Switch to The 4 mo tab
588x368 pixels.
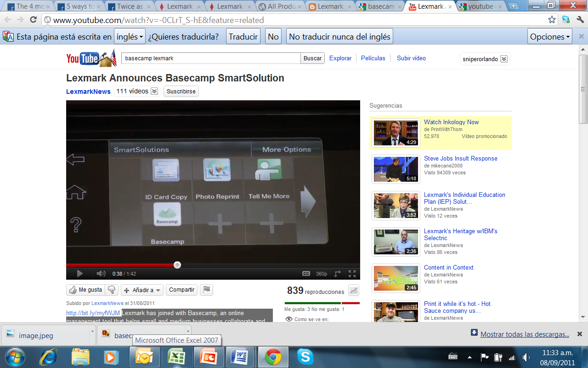(28, 6)
